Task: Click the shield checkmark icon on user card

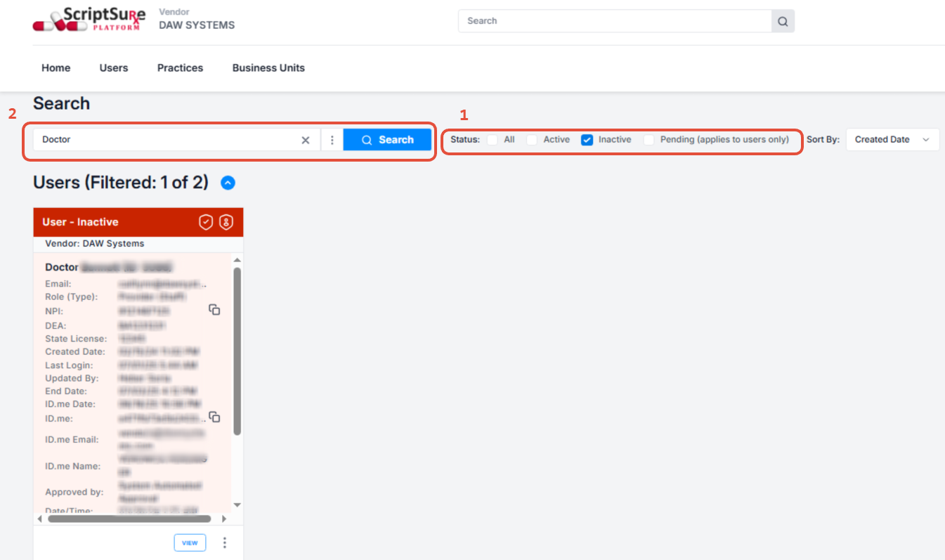Action: 206,222
